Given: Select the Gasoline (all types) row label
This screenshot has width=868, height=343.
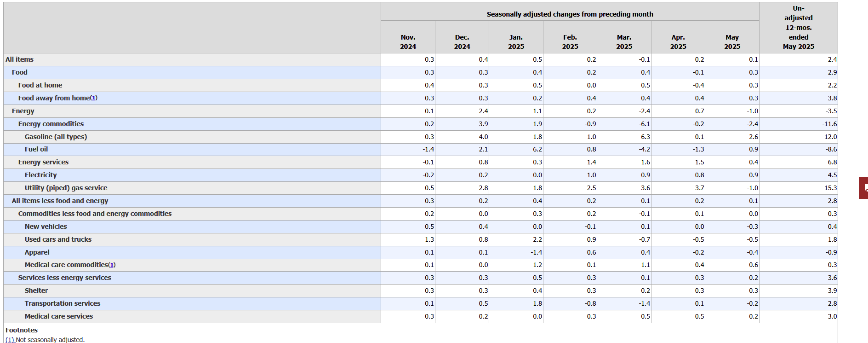Looking at the screenshot, I should (x=56, y=137).
